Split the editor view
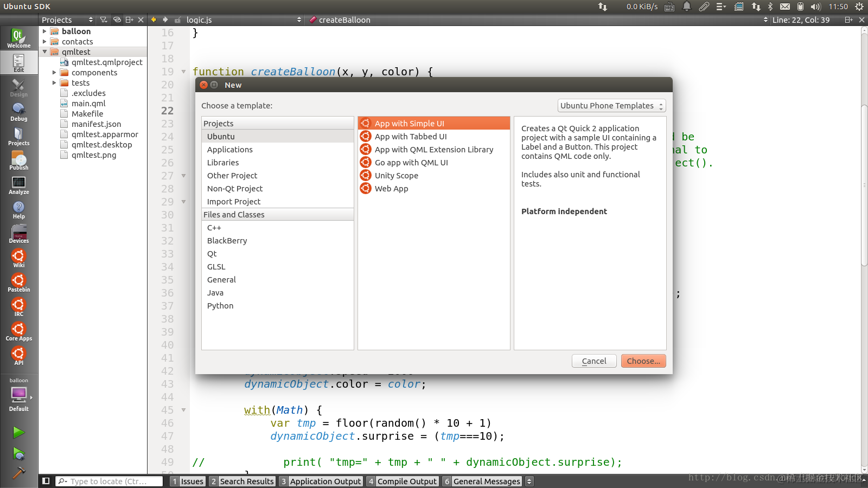The image size is (868, 488). point(848,20)
